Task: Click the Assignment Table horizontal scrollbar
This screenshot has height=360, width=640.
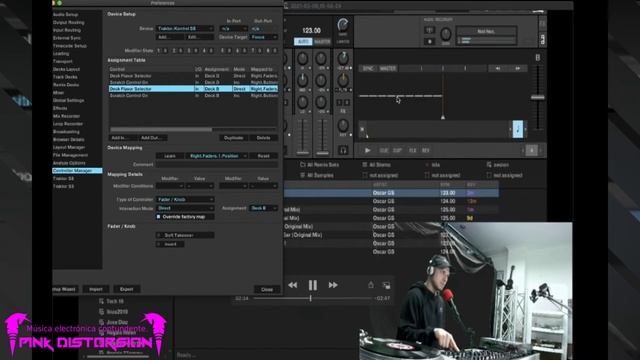Action: [161, 130]
